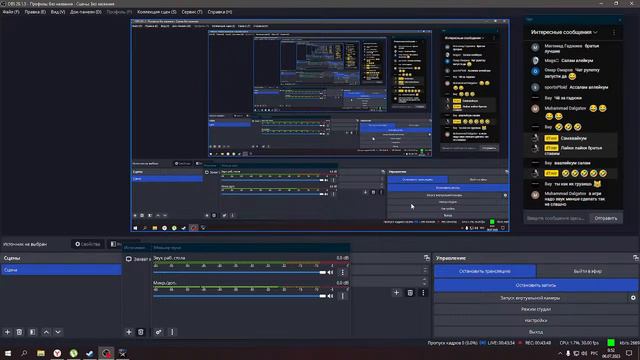Remove source with trash icon in Sources panel

point(140,332)
